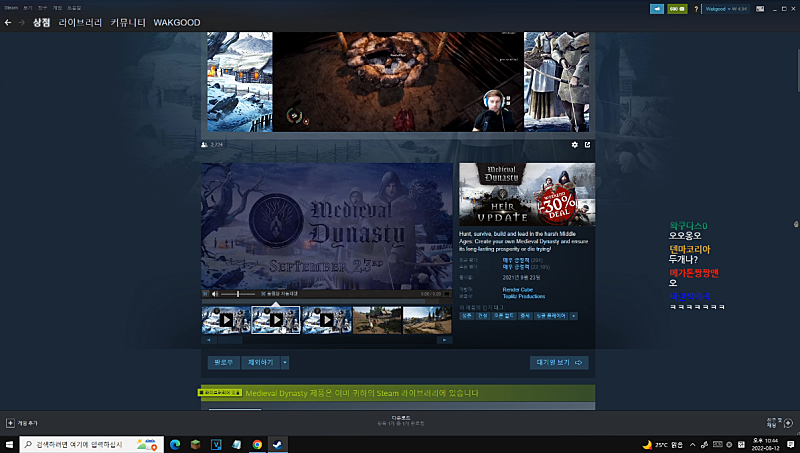Seek in the trailer progress bar
The height and width of the screenshot is (453, 800).
[327, 301]
